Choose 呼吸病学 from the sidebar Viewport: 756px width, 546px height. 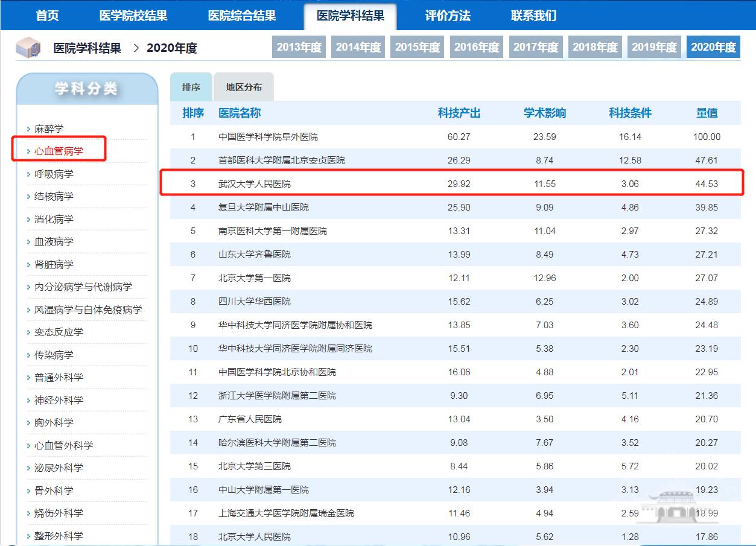(x=54, y=174)
